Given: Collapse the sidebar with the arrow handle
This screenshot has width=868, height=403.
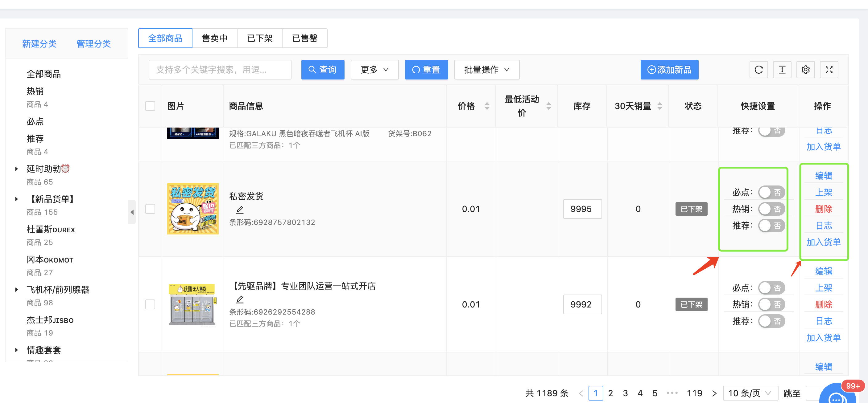Looking at the screenshot, I should [132, 212].
